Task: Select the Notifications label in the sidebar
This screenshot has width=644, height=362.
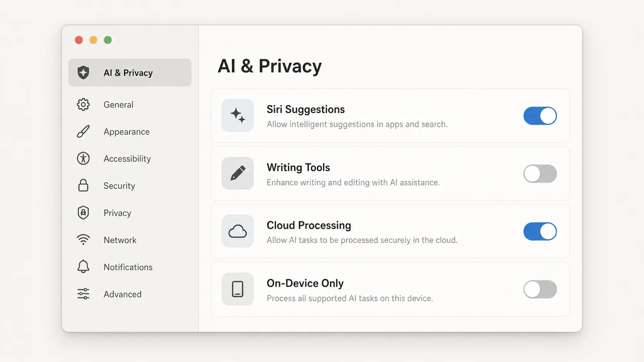Action: tap(128, 267)
